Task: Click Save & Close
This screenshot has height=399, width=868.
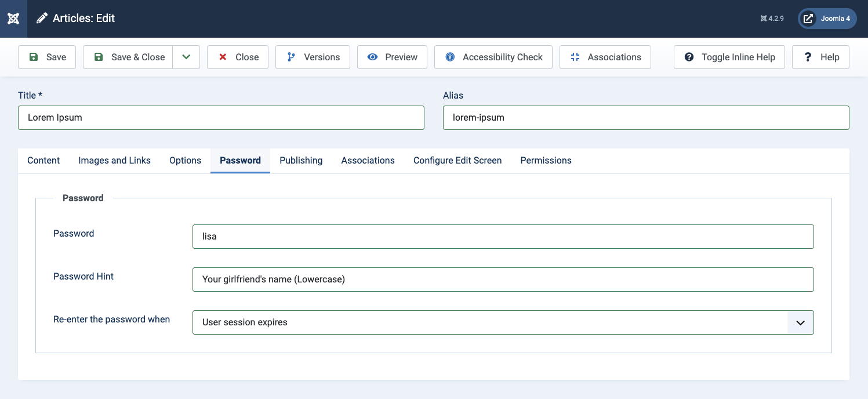Action: tap(128, 57)
